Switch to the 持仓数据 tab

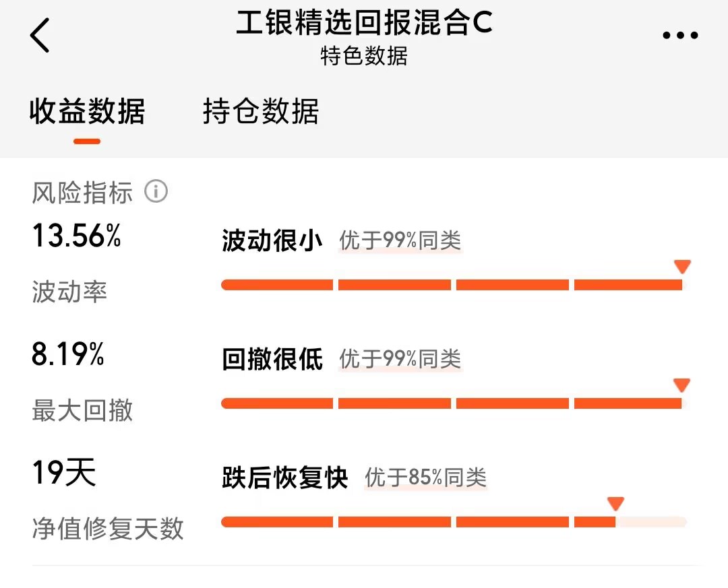click(260, 111)
